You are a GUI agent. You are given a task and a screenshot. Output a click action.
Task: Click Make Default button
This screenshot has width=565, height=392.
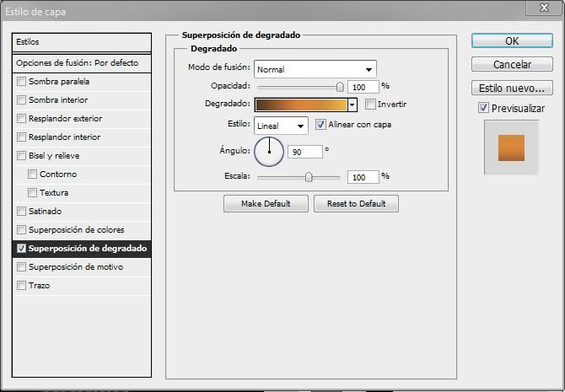(266, 204)
